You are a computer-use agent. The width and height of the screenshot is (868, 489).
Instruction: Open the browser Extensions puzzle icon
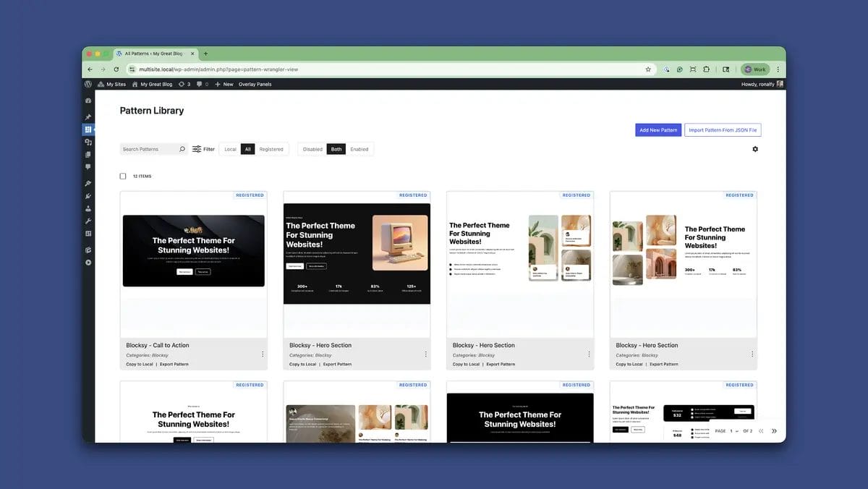[x=706, y=69]
